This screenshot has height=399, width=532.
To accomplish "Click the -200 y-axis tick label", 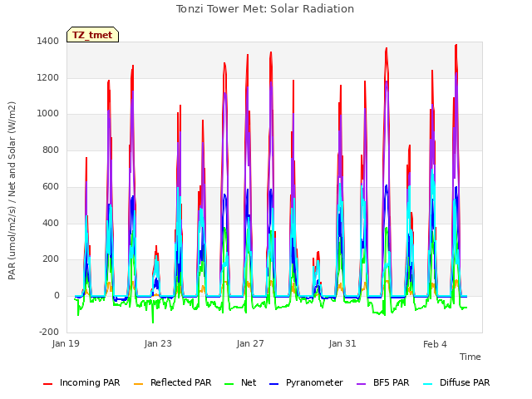I will click(x=49, y=332).
